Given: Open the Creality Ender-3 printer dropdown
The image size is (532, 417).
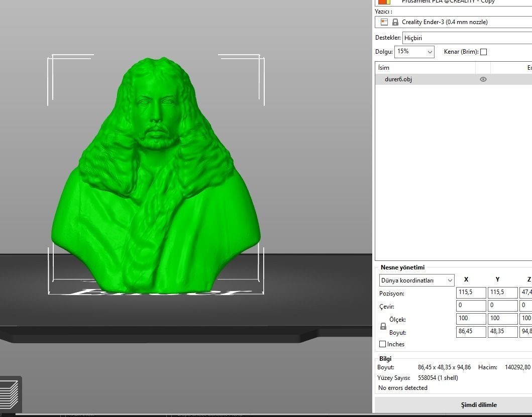Looking at the screenshot, I should (x=453, y=22).
